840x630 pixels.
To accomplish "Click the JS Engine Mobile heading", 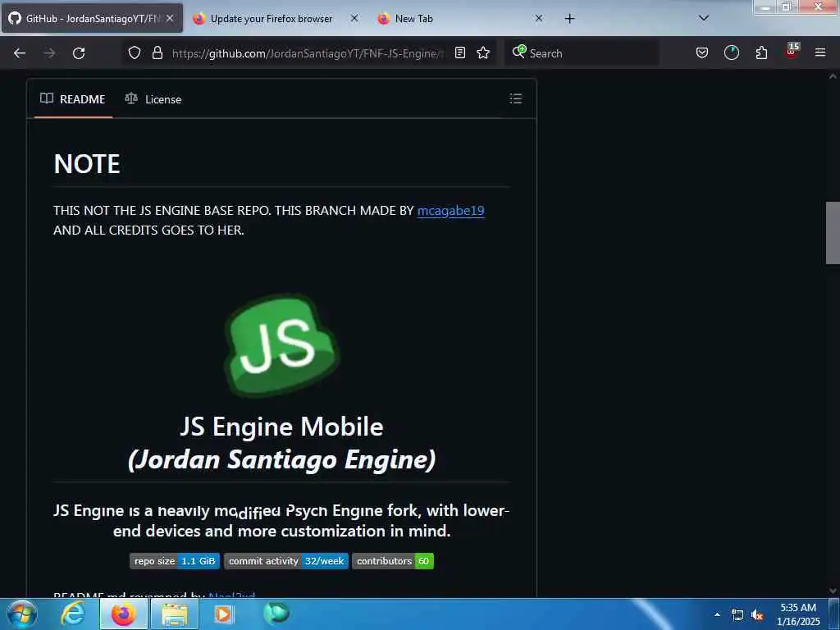I will (x=282, y=427).
